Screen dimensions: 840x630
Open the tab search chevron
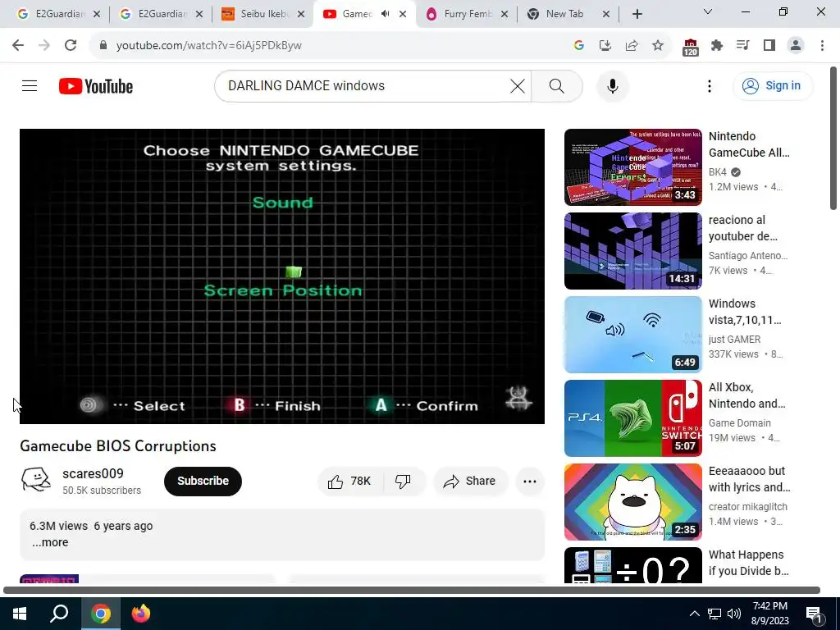click(708, 11)
